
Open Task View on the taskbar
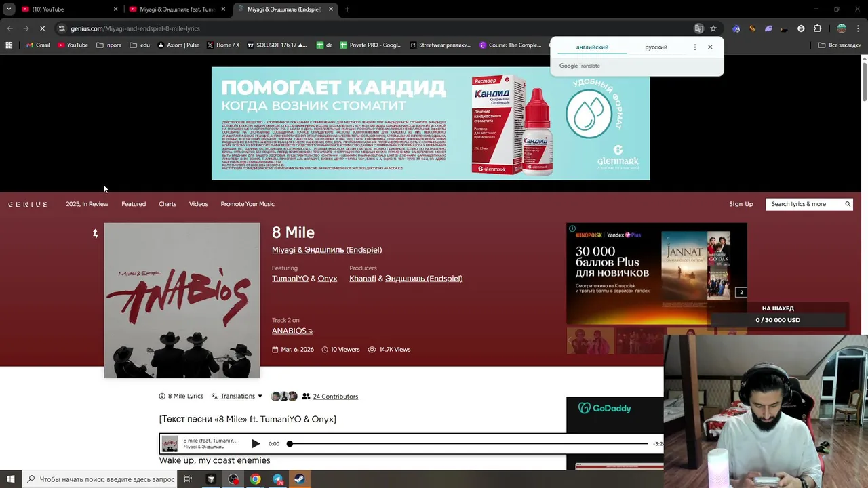(x=188, y=479)
